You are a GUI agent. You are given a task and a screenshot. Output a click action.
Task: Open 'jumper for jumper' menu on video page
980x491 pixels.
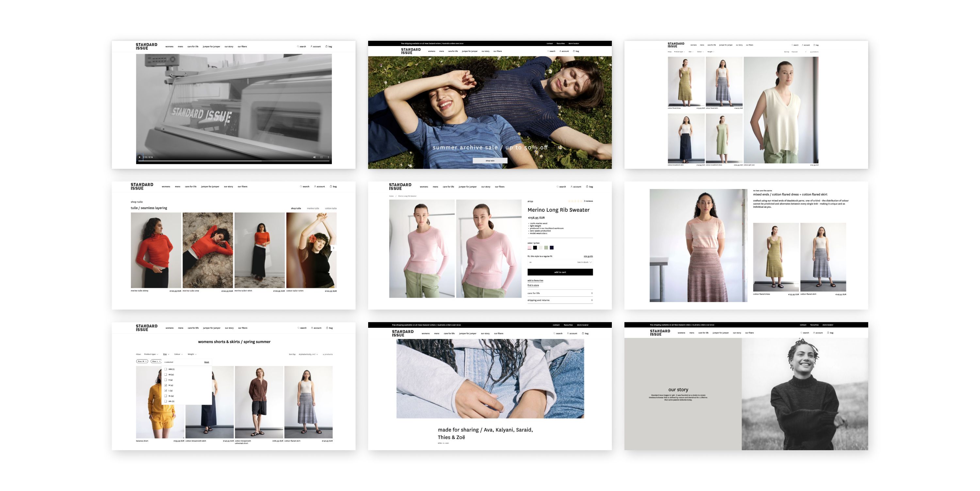pos(211,47)
